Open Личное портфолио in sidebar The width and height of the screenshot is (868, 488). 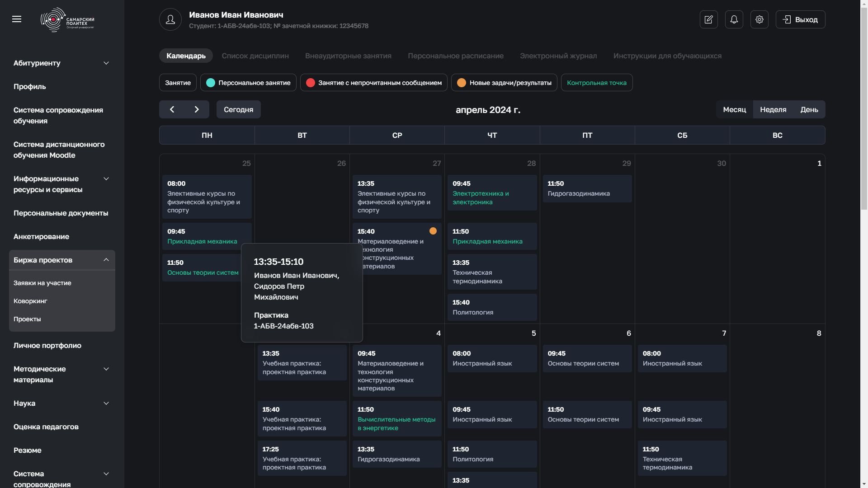[47, 346]
